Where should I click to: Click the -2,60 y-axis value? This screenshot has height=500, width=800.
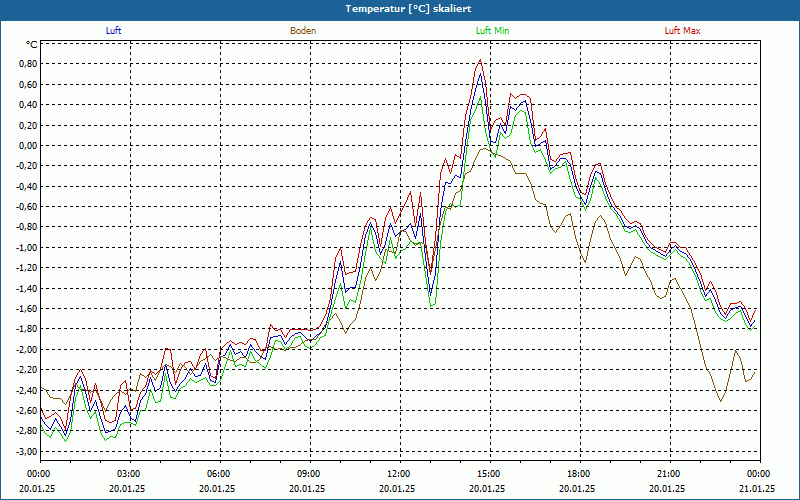pos(28,411)
